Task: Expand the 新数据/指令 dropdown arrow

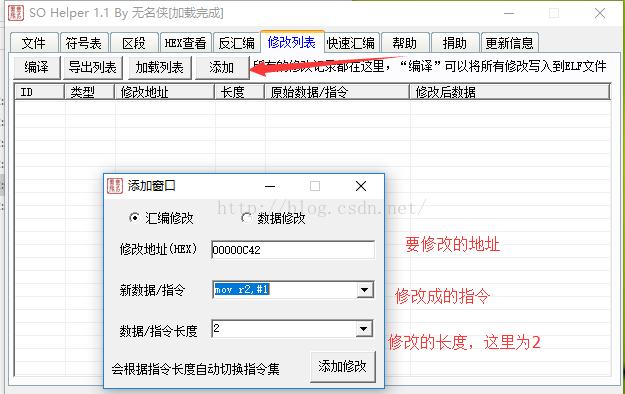Action: click(x=365, y=290)
